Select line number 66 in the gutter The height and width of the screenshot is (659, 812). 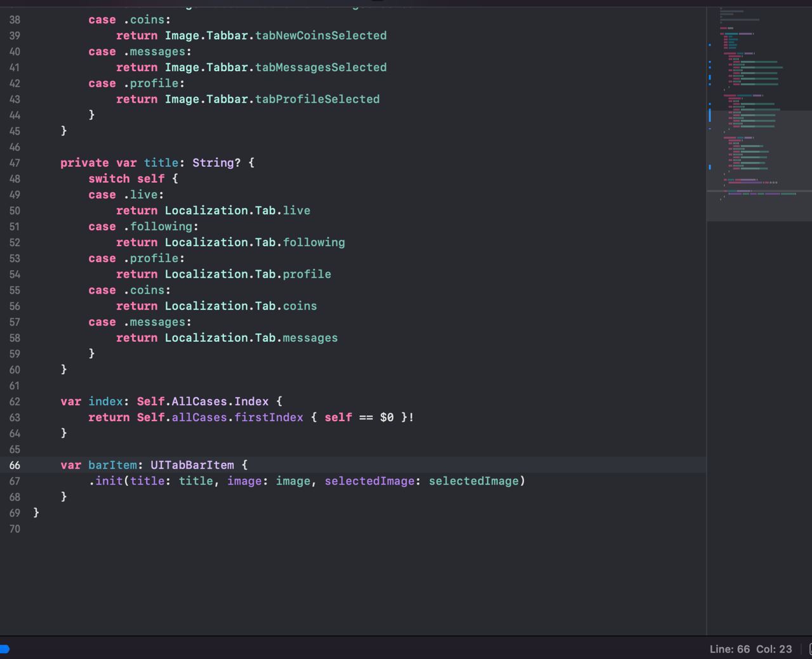(x=15, y=465)
